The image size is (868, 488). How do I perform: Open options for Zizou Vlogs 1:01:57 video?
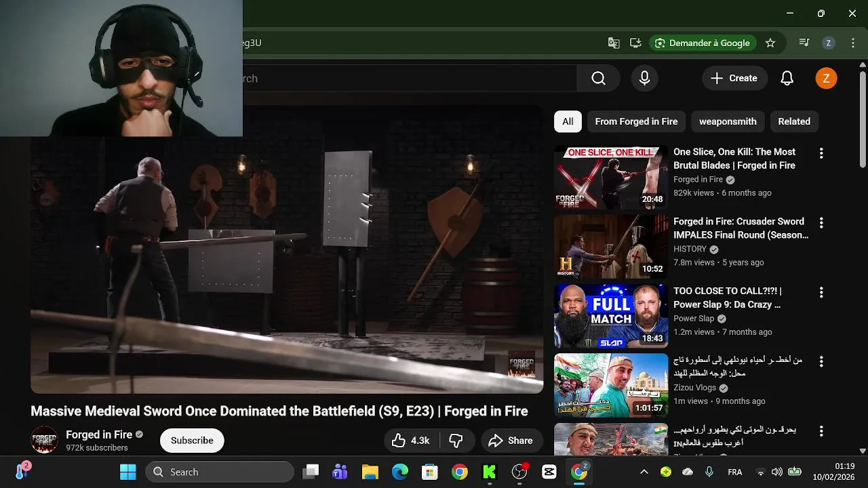(821, 361)
